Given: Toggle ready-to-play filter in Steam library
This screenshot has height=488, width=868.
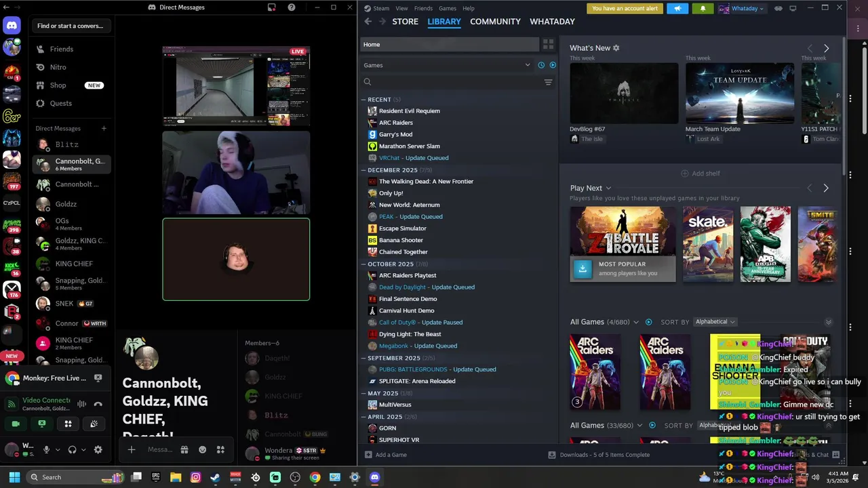Looking at the screenshot, I should (x=553, y=65).
